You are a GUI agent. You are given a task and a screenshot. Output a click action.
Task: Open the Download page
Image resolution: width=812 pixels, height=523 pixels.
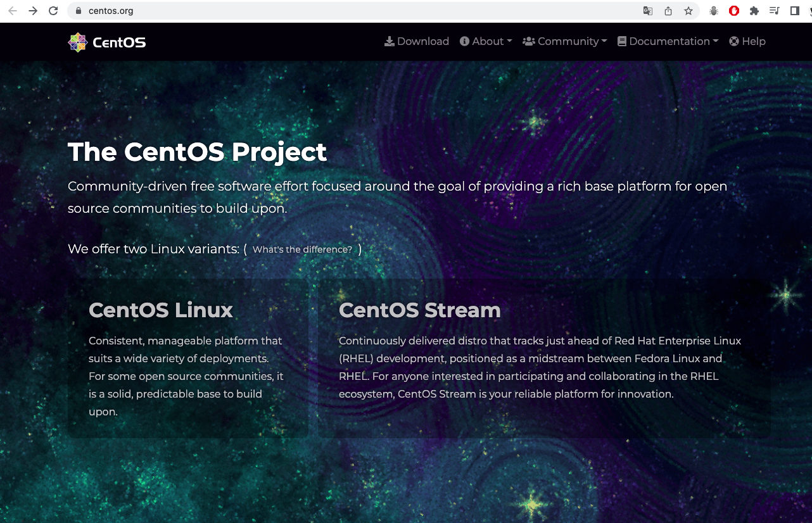pyautogui.click(x=417, y=41)
